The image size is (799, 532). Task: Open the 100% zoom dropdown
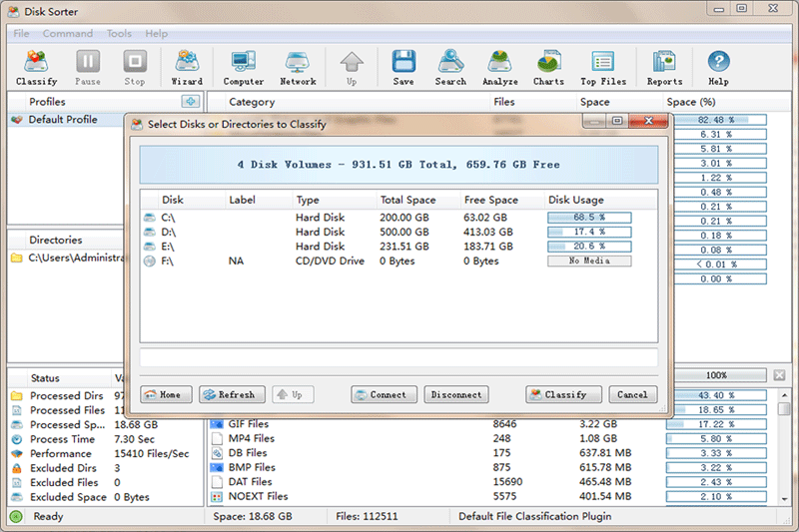tap(716, 375)
